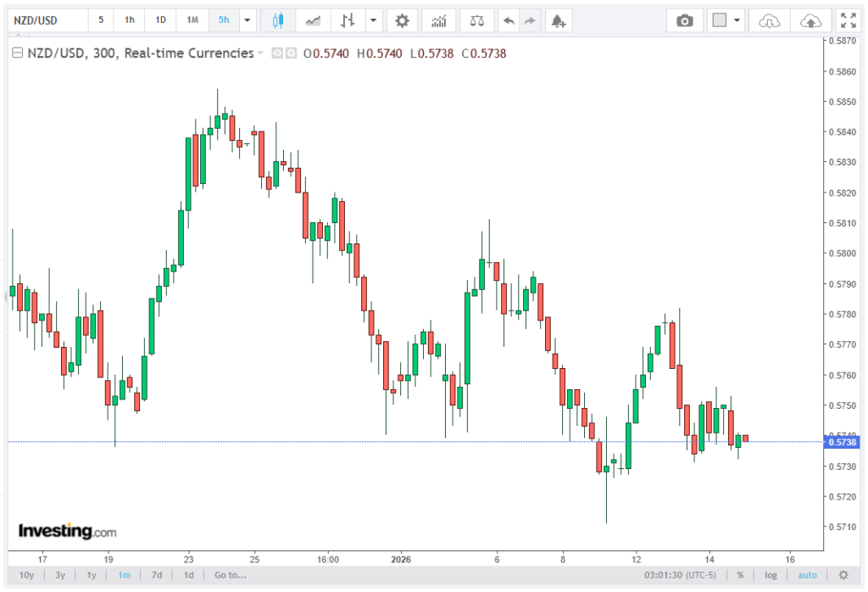Image resolution: width=868 pixels, height=592 pixels.
Task: Create a new price alert
Action: click(556, 20)
